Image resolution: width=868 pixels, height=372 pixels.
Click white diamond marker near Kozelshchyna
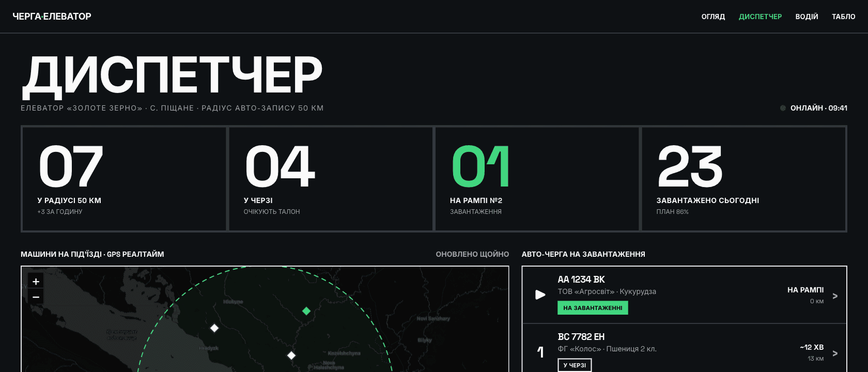[x=291, y=355]
